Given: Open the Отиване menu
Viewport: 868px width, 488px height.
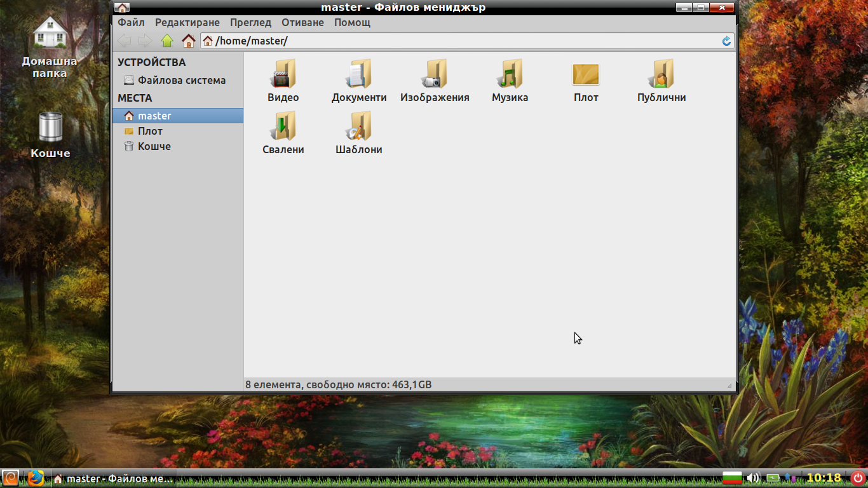Looking at the screenshot, I should [x=304, y=22].
